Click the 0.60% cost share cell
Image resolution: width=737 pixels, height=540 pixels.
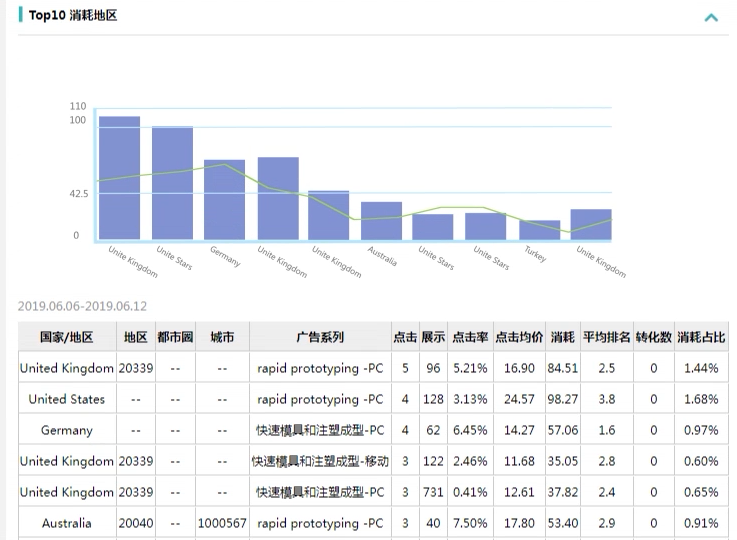point(701,461)
